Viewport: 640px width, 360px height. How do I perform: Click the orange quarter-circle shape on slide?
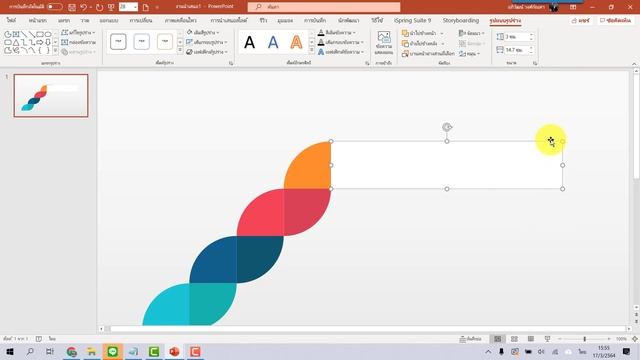(x=311, y=168)
